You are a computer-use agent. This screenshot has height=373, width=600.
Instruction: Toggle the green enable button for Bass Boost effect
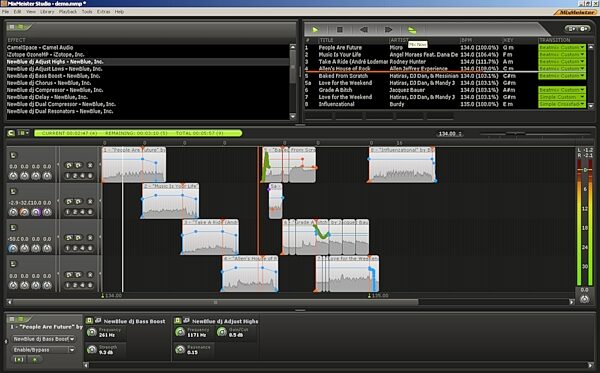(x=89, y=321)
